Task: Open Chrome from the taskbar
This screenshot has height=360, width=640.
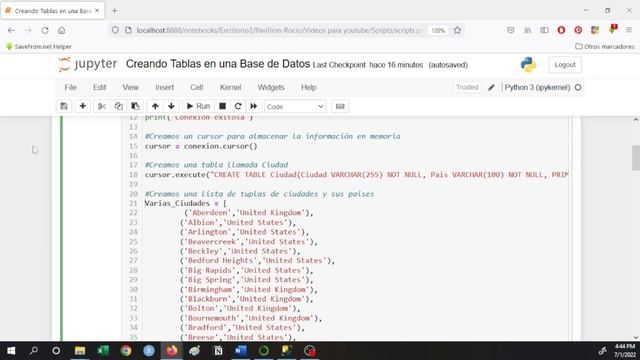Action: [x=126, y=351]
